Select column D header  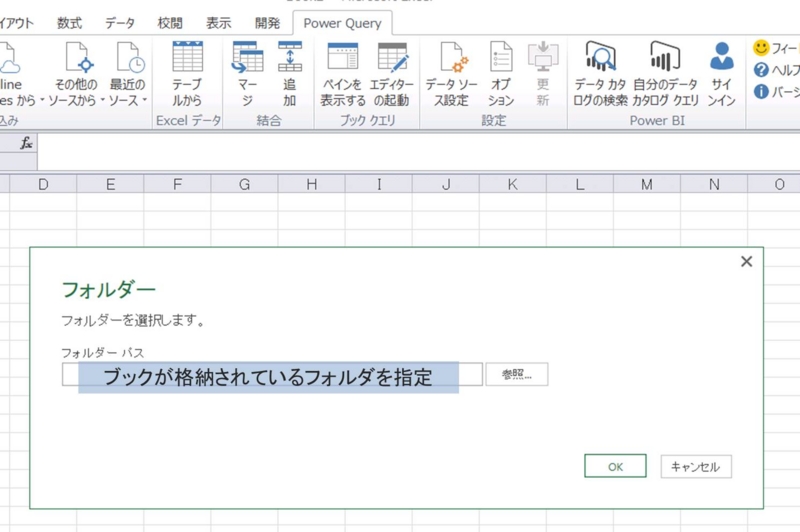pos(43,184)
